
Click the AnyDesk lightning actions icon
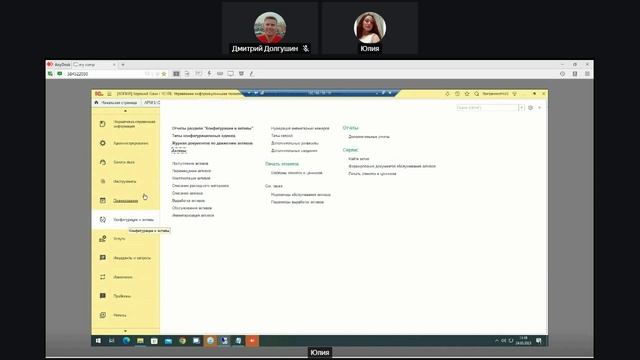point(209,74)
